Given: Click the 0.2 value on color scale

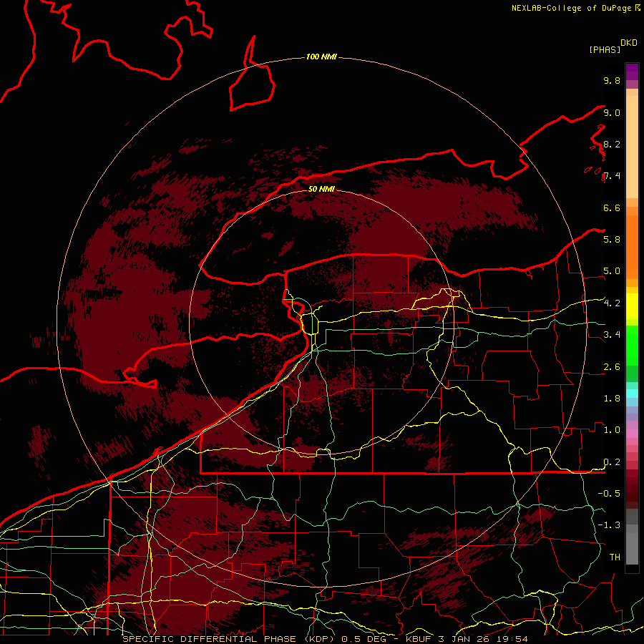Looking at the screenshot, I should pyautogui.click(x=612, y=462).
